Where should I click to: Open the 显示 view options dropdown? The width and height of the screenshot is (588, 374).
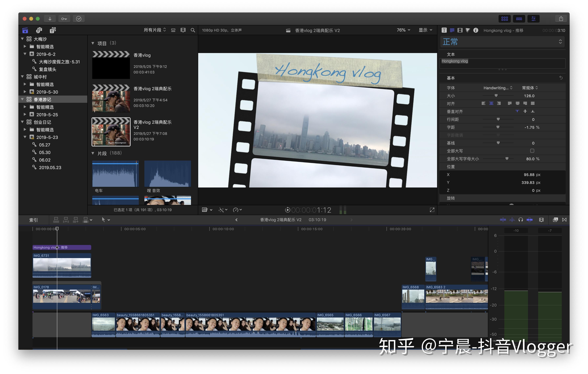point(425,30)
